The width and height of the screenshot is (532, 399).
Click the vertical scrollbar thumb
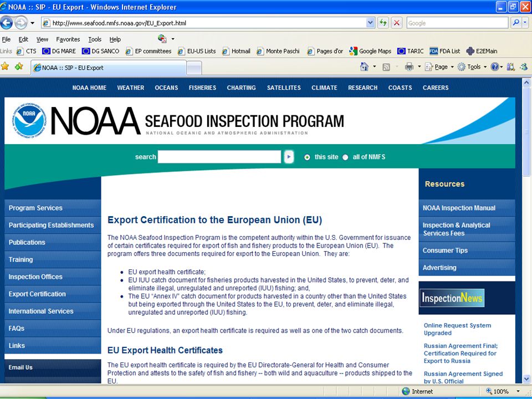526,131
